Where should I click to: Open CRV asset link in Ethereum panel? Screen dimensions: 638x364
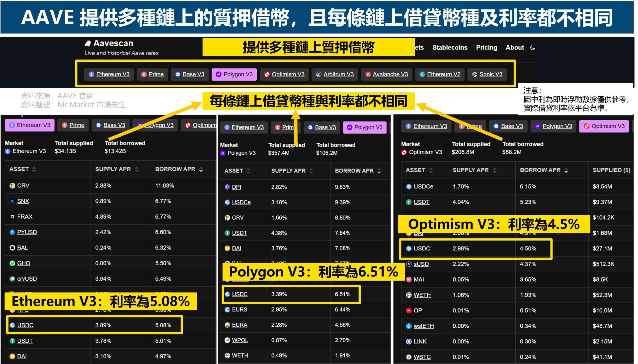tap(23, 185)
